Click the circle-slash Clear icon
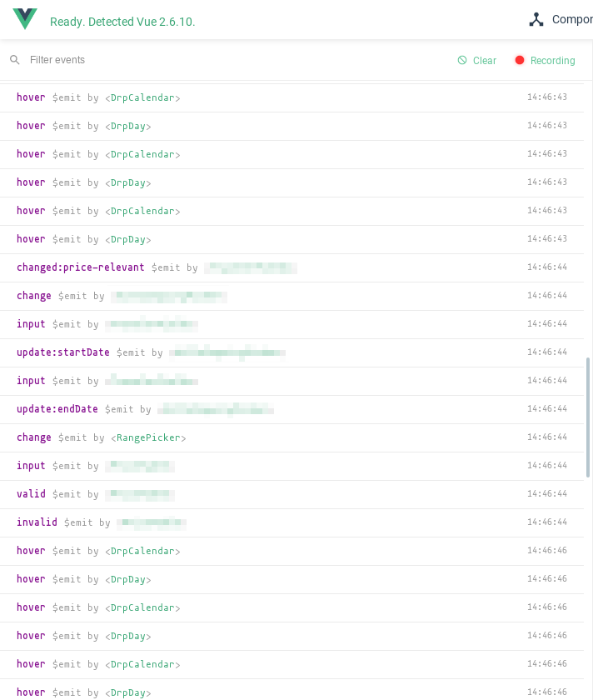Screen dimensions: 593x700 click(462, 60)
